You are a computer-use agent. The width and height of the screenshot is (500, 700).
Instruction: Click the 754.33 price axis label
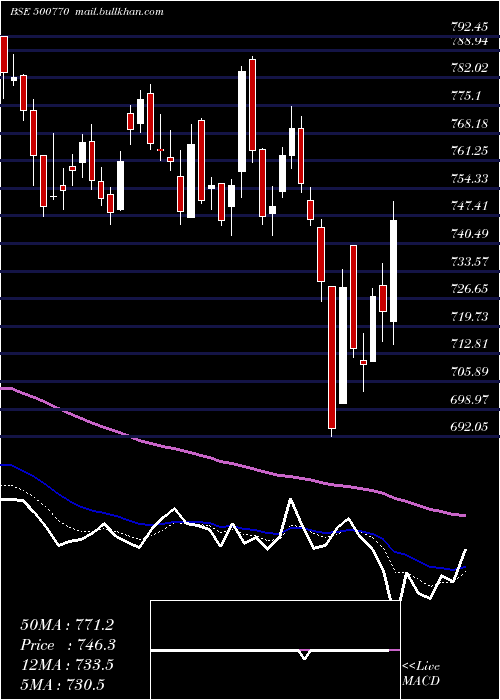pyautogui.click(x=469, y=179)
